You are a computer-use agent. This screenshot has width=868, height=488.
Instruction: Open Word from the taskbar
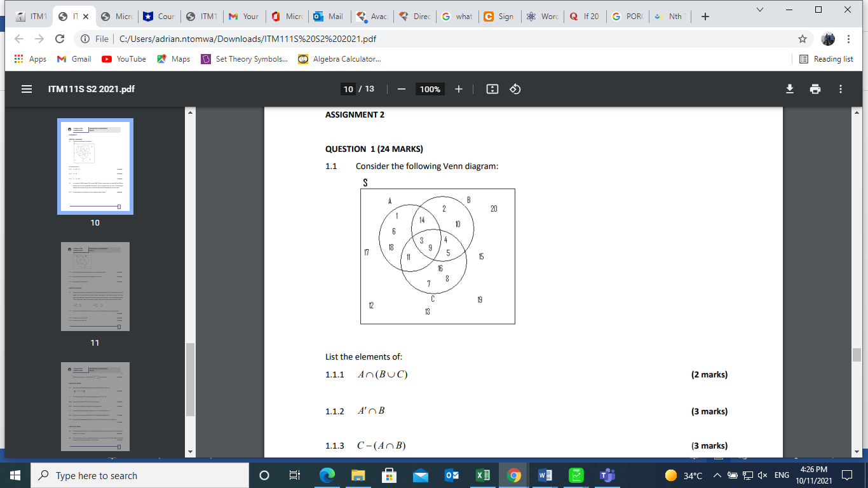(x=545, y=475)
